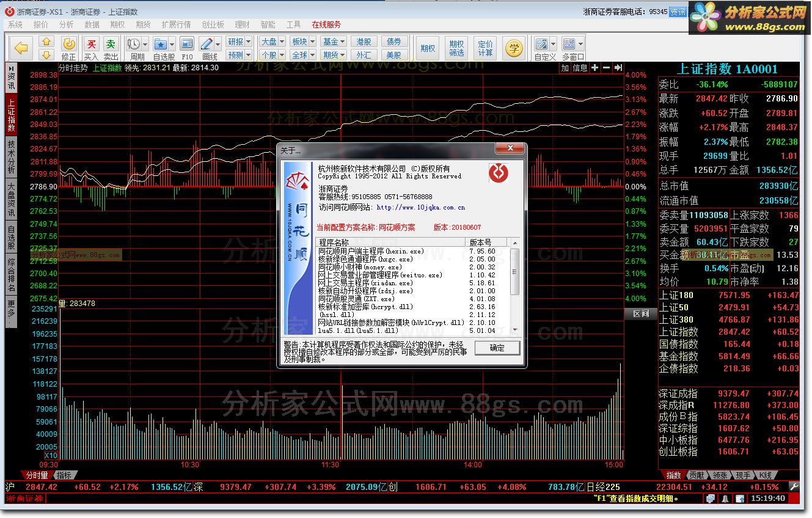Expand the 多窗口 dropdown arrow
The height and width of the screenshot is (518, 812).
click(x=581, y=44)
